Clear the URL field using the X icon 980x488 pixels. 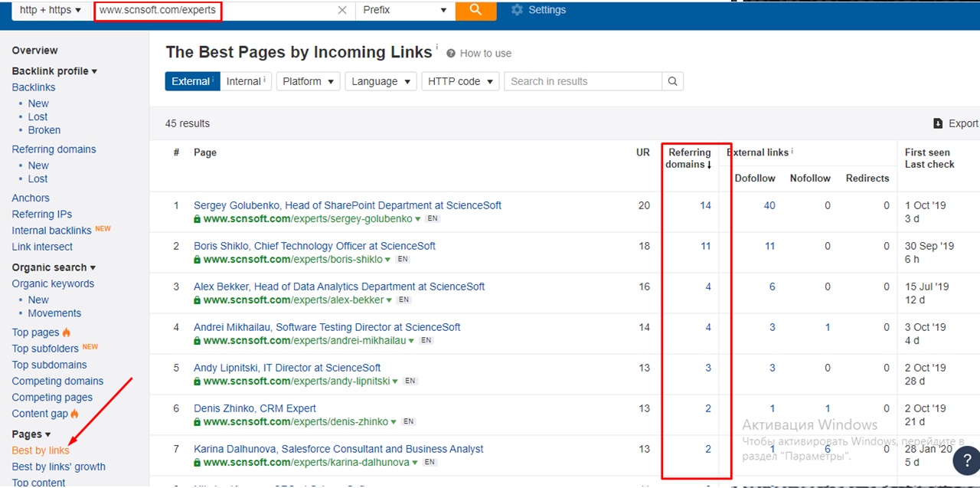pos(342,10)
